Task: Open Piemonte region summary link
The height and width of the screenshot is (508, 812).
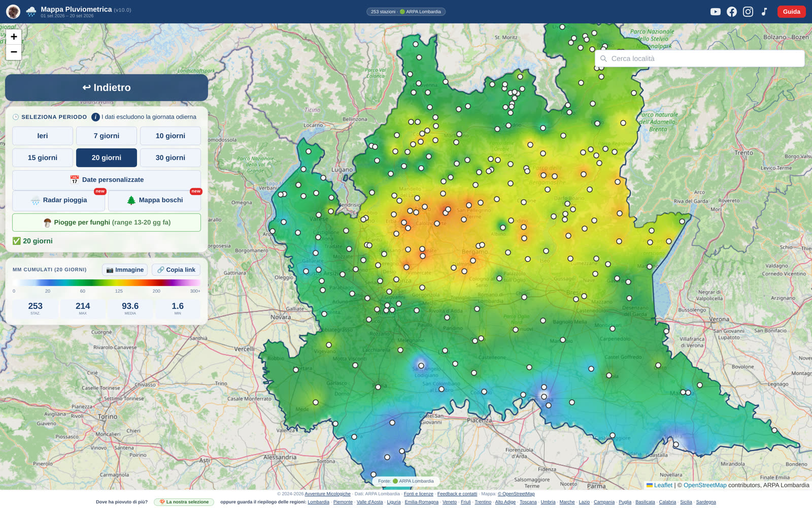Action: (x=343, y=502)
